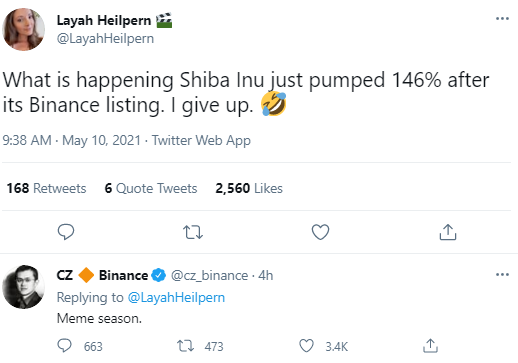Open CZ Binance's profile picture
This screenshot has width=518, height=363.
click(23, 287)
